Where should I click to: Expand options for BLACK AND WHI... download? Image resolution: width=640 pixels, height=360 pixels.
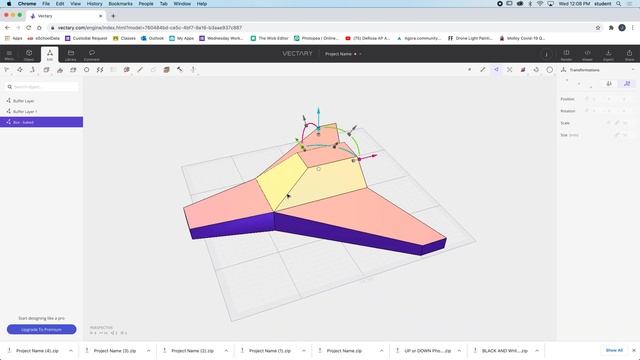[537, 351]
